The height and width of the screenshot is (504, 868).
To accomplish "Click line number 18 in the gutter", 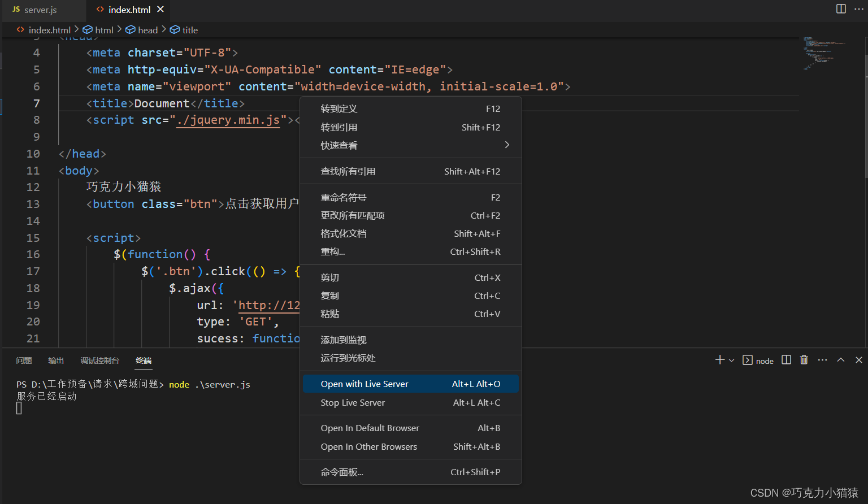I will (x=33, y=288).
